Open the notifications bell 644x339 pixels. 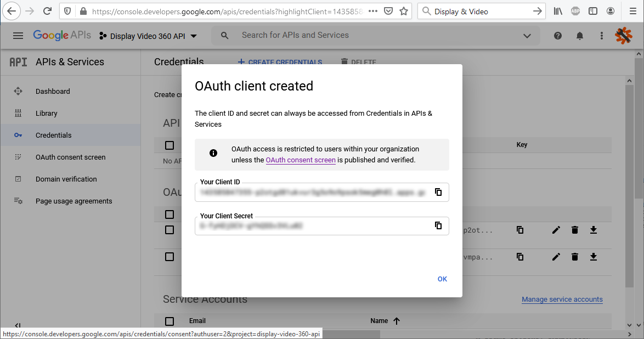tap(579, 36)
